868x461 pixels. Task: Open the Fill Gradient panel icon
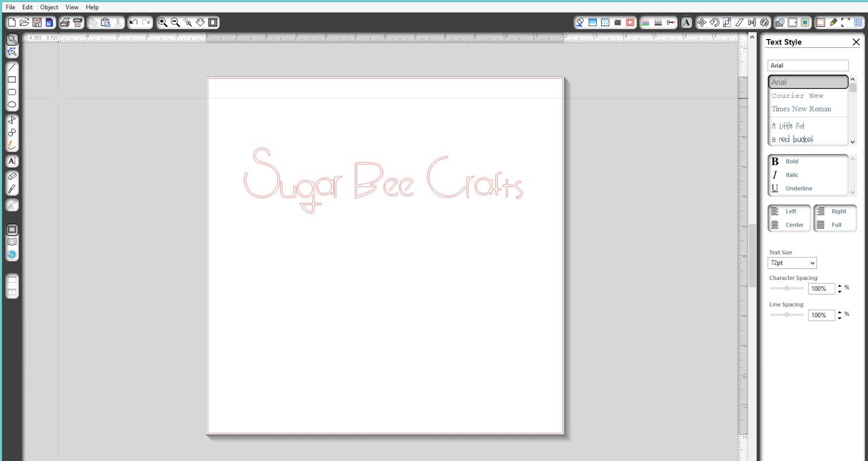tap(592, 22)
